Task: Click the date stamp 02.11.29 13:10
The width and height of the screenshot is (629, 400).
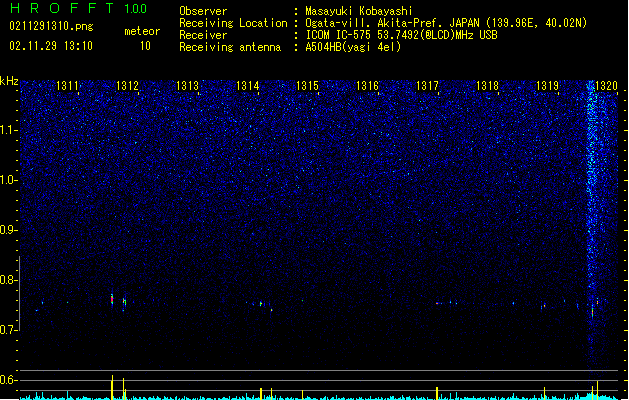Action: [x=51, y=46]
